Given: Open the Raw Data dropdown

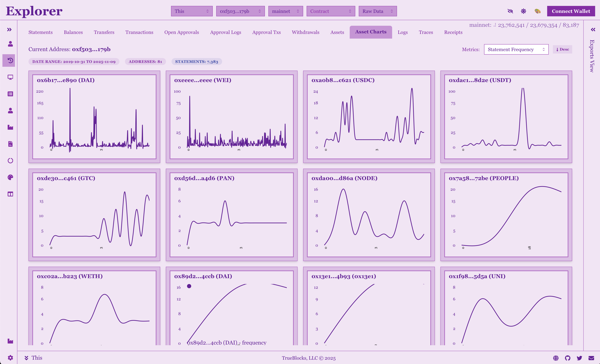Looking at the screenshot, I should (378, 11).
